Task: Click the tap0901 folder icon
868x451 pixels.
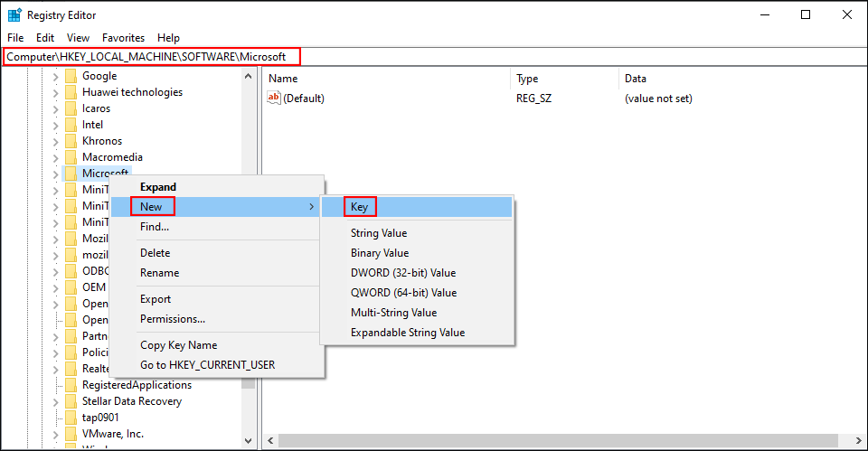Action: pos(71,418)
